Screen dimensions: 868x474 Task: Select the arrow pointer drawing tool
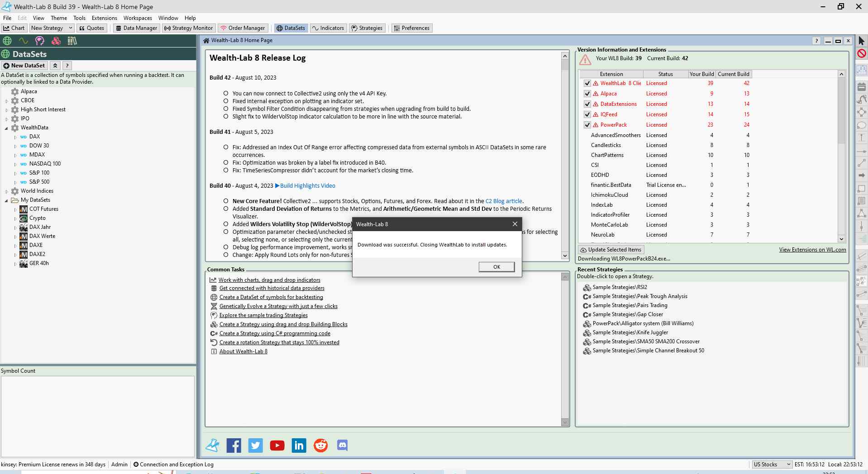(x=861, y=41)
